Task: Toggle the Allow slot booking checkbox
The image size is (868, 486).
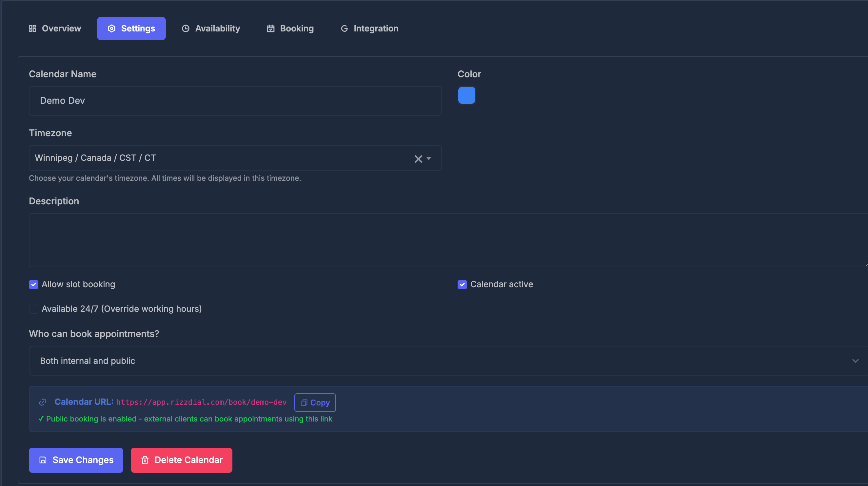Action: coord(33,284)
